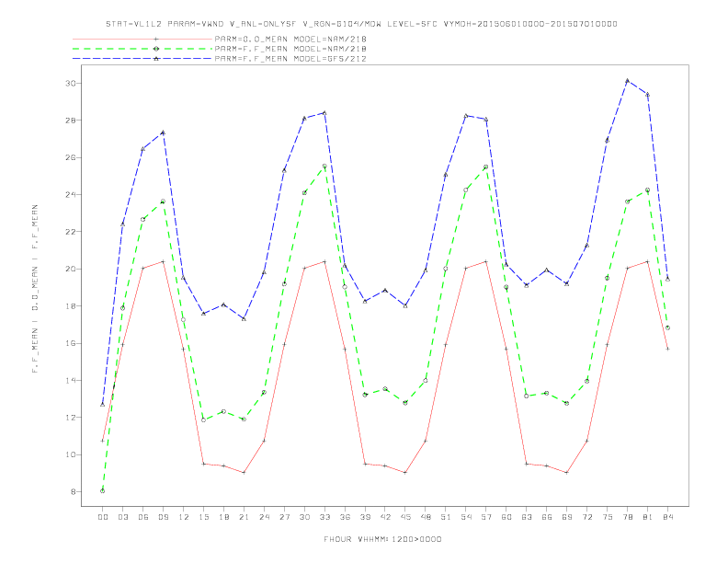Click green NAM circle marker at hour 00

(103, 491)
